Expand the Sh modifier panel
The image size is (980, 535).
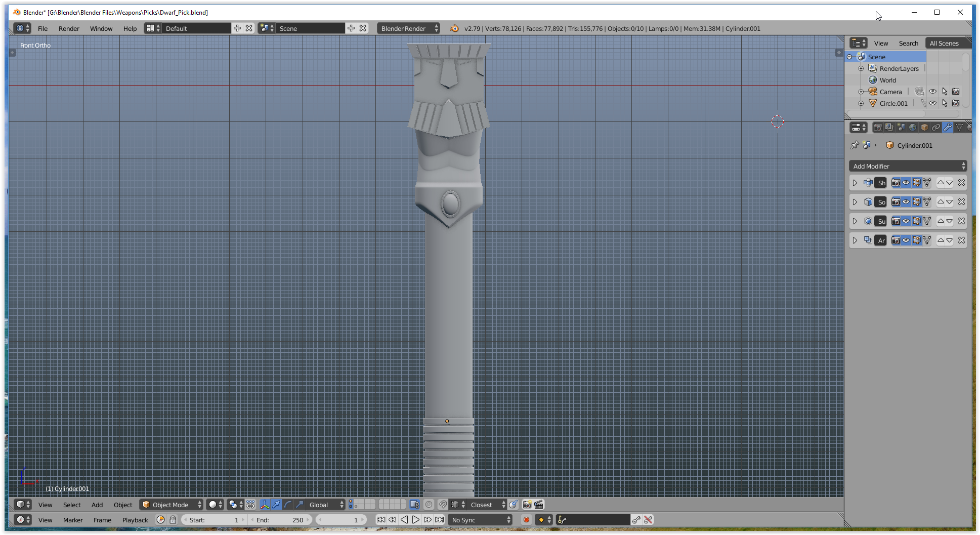coord(855,183)
